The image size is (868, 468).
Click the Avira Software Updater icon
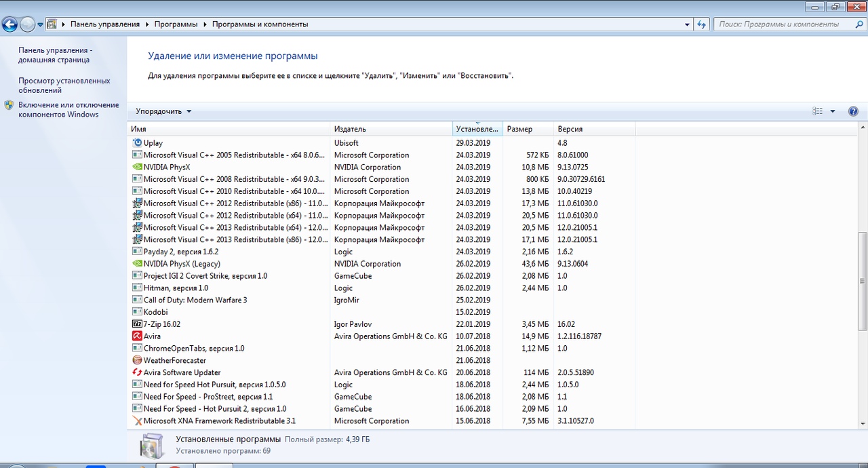click(x=137, y=372)
